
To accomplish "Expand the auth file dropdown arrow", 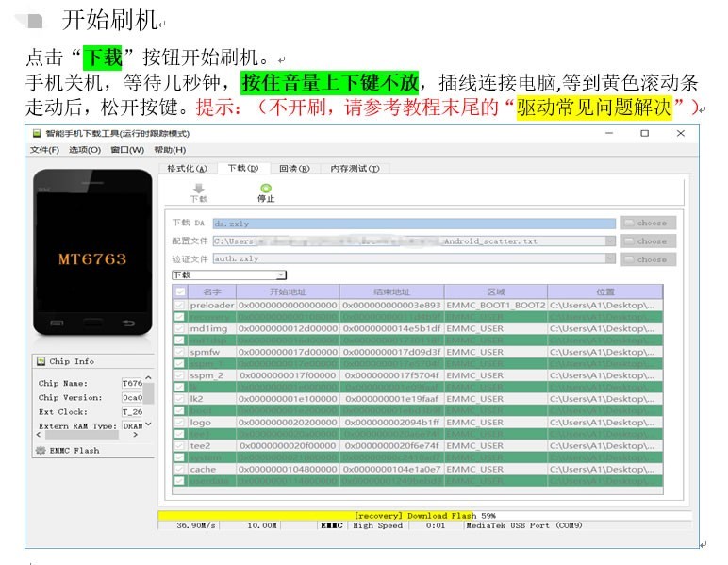I will [610, 258].
